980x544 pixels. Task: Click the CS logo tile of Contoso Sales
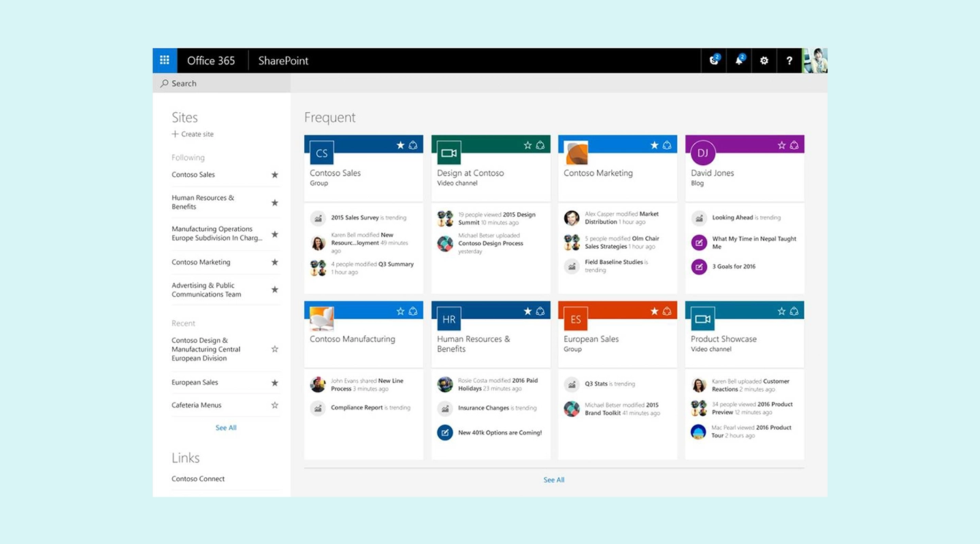click(322, 153)
